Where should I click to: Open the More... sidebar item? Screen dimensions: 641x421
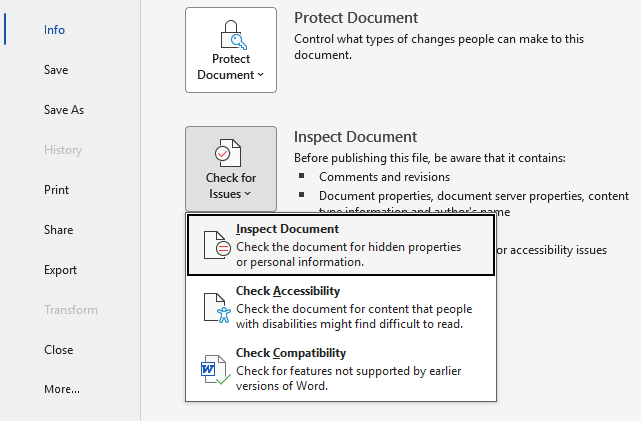[62, 389]
